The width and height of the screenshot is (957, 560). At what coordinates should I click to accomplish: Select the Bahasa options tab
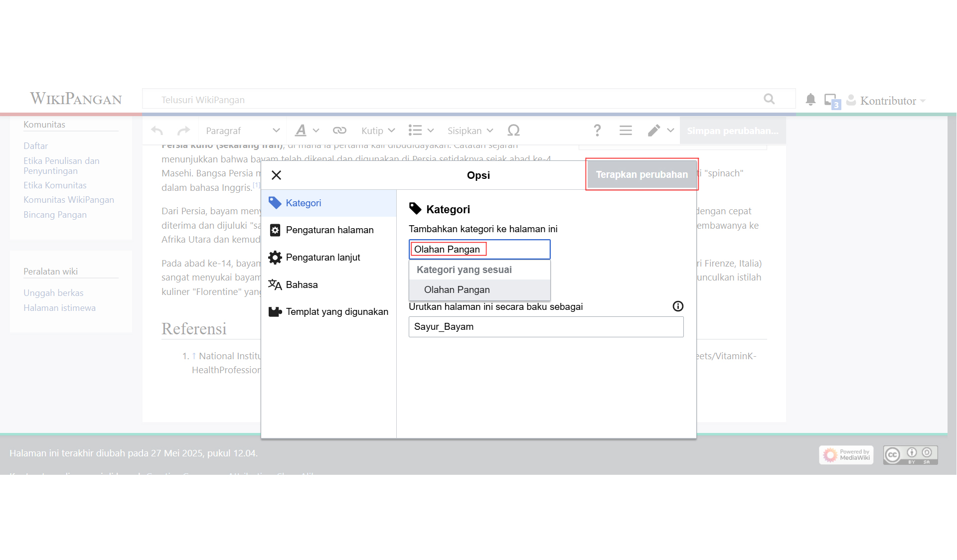(302, 285)
